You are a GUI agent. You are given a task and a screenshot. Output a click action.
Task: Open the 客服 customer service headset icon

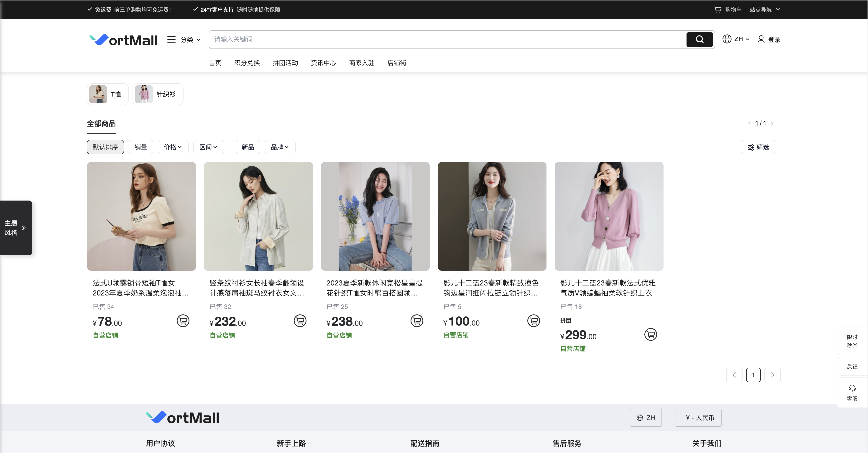point(852,388)
